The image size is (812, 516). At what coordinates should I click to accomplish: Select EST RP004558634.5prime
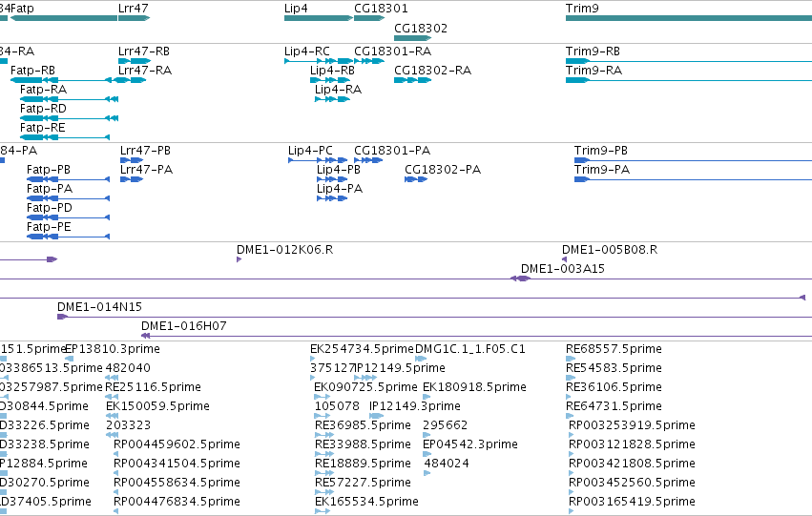coord(116,493)
